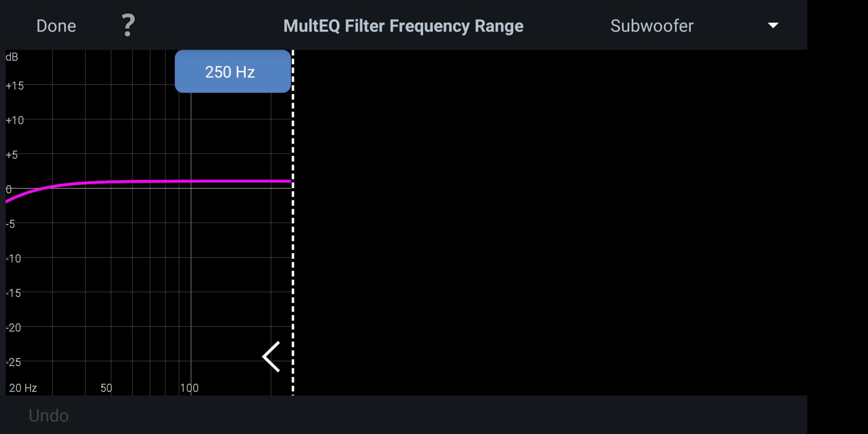Click the dropdown triangle beside Subwoofer

[773, 25]
